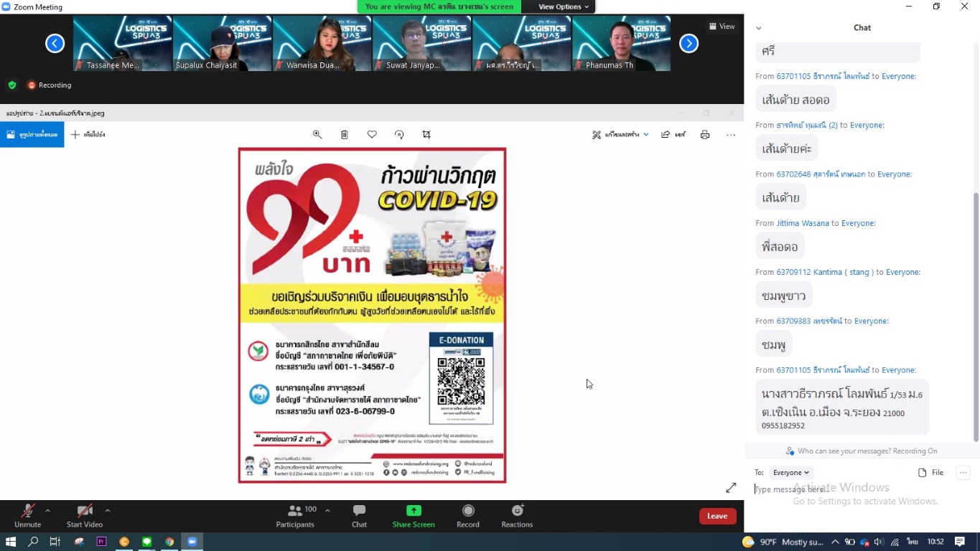Click chat message 'เส้นด้ายค่ะ'
Viewport: 980px width, 551px height.
786,149
